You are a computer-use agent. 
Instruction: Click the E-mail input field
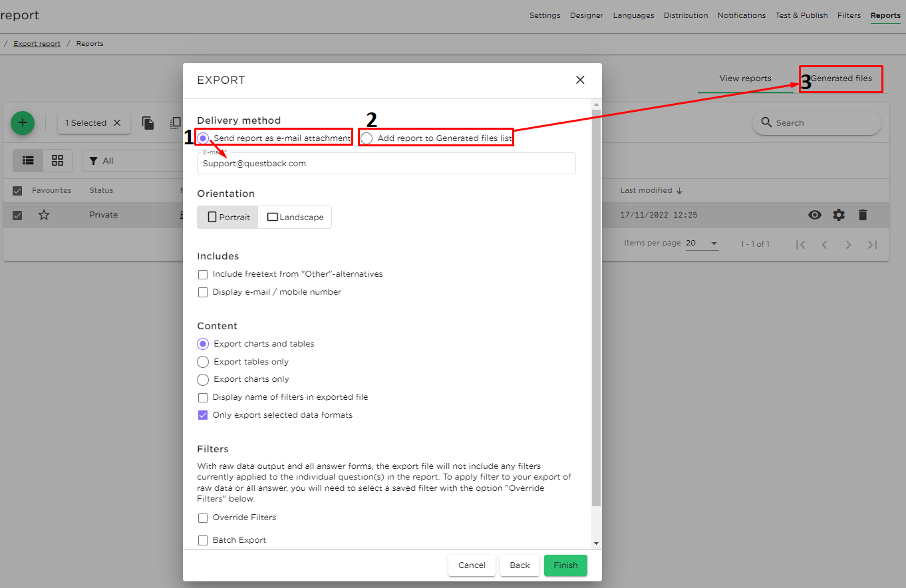(386, 164)
